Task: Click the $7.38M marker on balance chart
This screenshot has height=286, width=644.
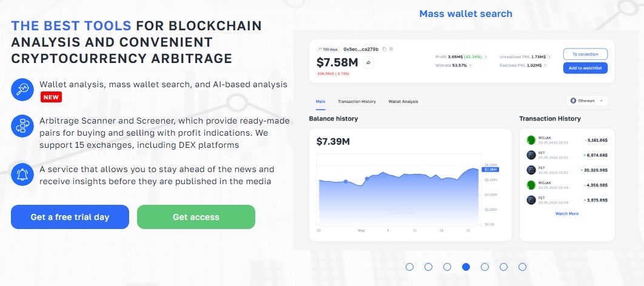Action: 490,170
